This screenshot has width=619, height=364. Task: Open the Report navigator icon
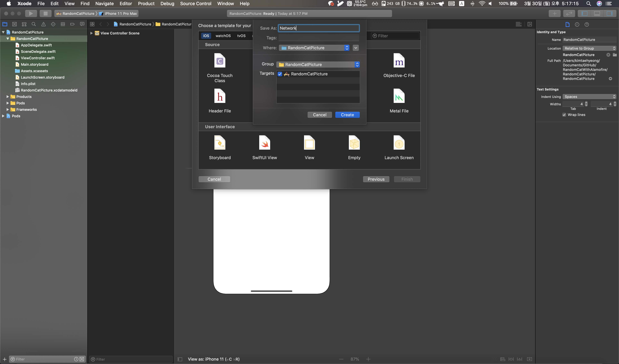pos(82,24)
